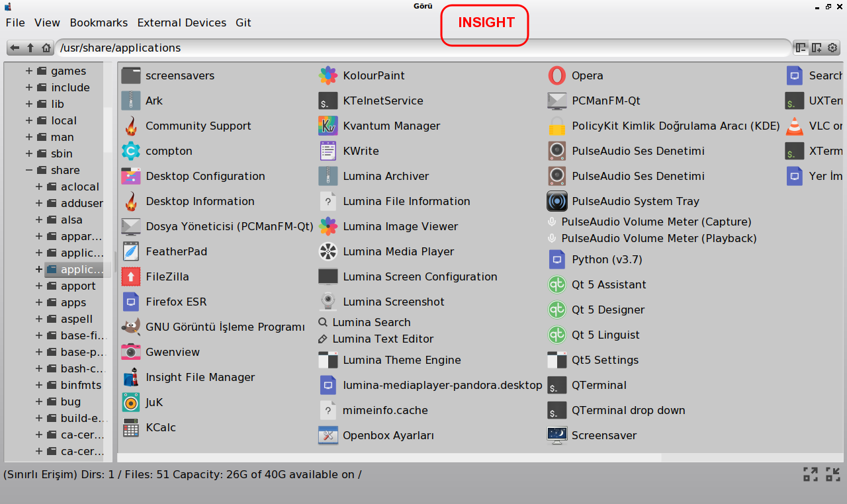Image resolution: width=847 pixels, height=504 pixels.
Task: Select the FileZilla icon
Action: 131,276
